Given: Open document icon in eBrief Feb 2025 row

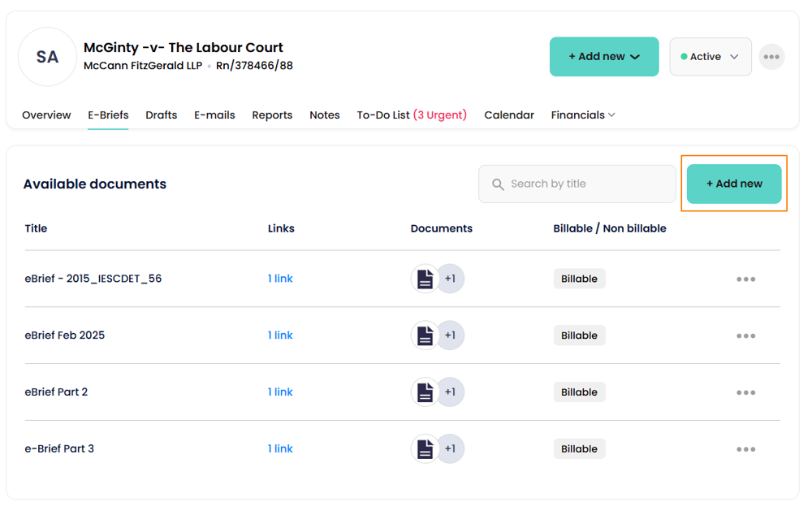Looking at the screenshot, I should point(425,336).
